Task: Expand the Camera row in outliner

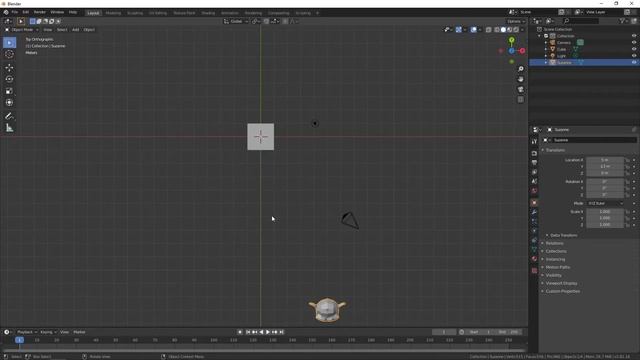Action: point(546,42)
